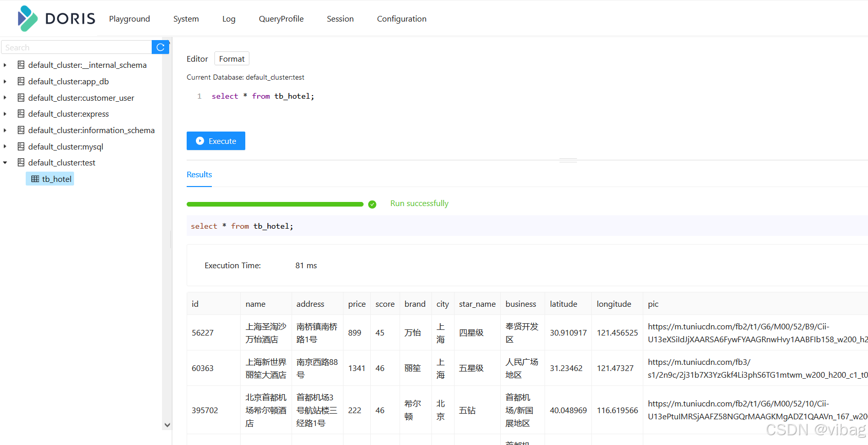Click the table icon beside tb_hotel
This screenshot has width=868, height=445.
[x=35, y=179]
